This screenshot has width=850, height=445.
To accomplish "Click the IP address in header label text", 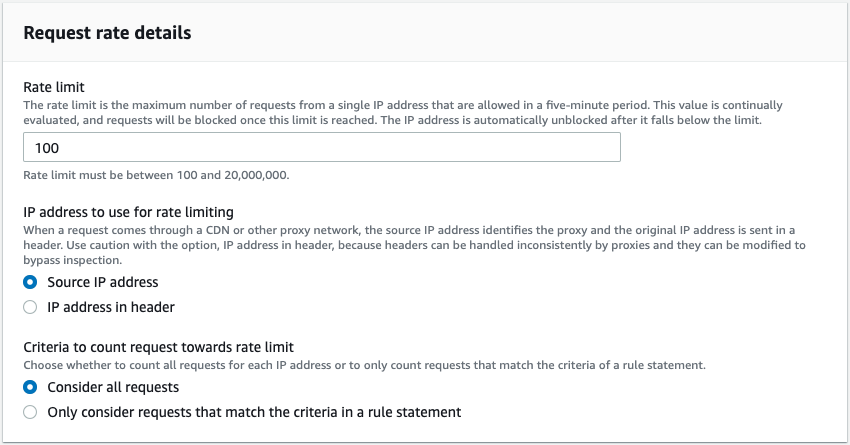I will tap(111, 307).
